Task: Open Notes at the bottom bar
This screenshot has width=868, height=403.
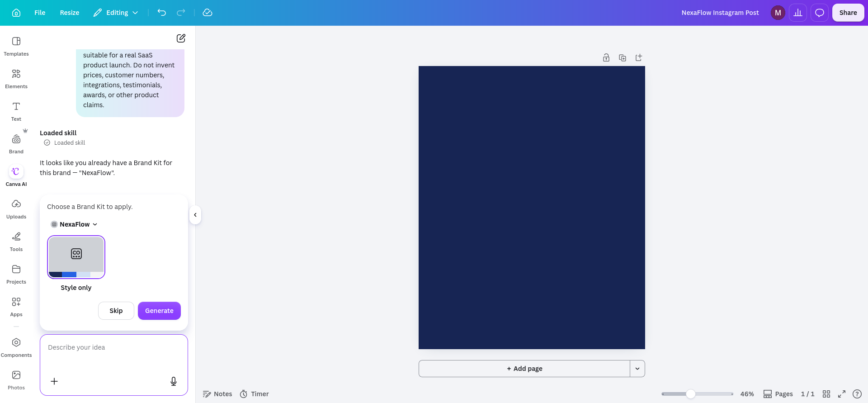Action: pyautogui.click(x=217, y=394)
